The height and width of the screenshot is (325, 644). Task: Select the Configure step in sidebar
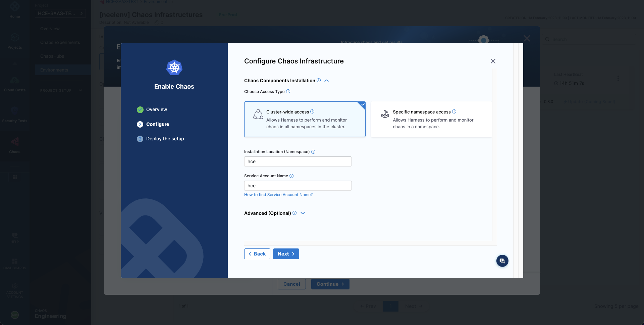coord(153,124)
